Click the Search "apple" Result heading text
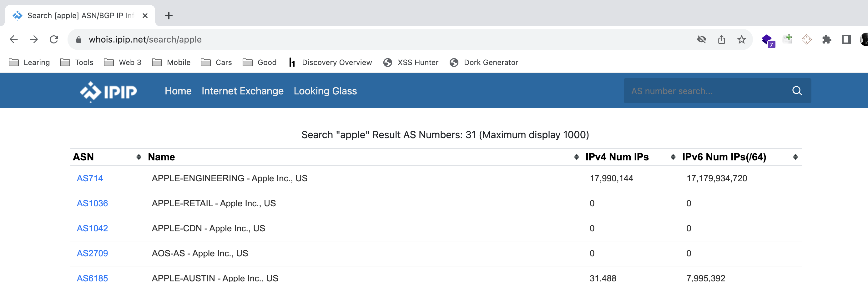The image size is (868, 282). (x=445, y=135)
